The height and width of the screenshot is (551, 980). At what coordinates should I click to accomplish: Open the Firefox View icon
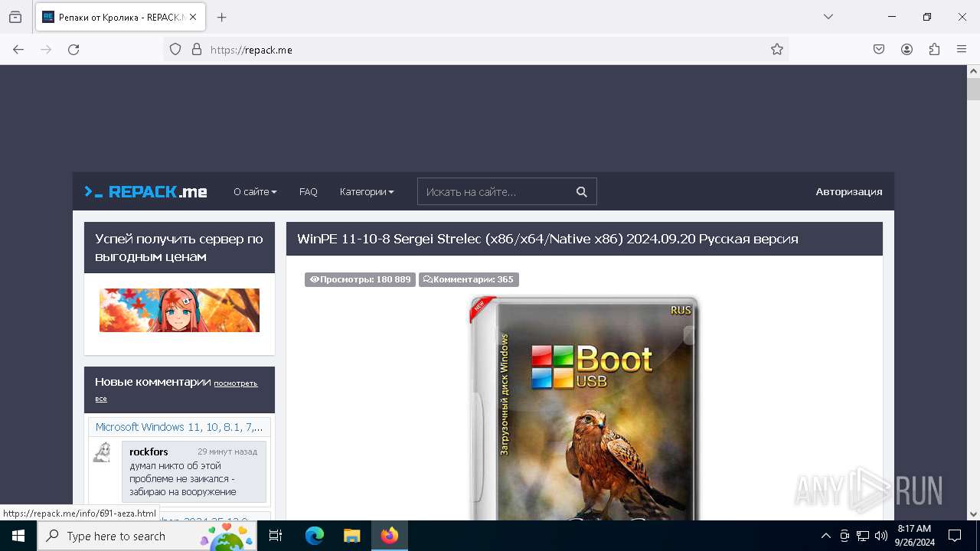point(15,17)
